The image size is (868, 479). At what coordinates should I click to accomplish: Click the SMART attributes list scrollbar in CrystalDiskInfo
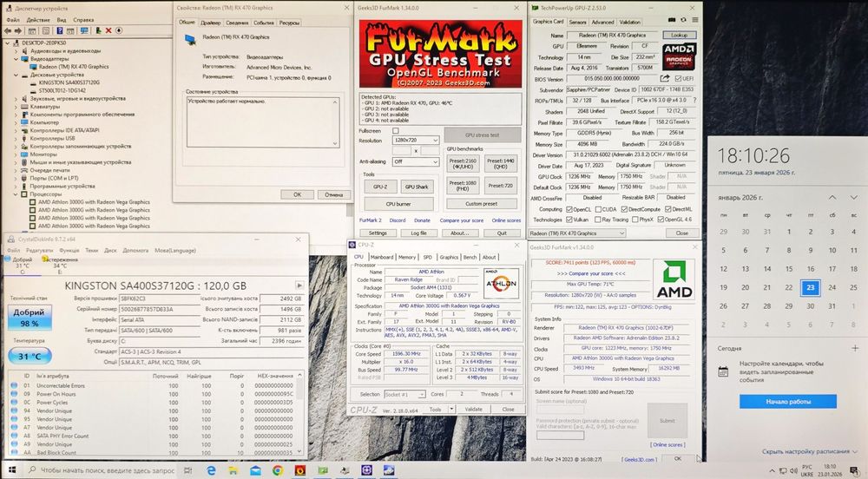coord(300,414)
